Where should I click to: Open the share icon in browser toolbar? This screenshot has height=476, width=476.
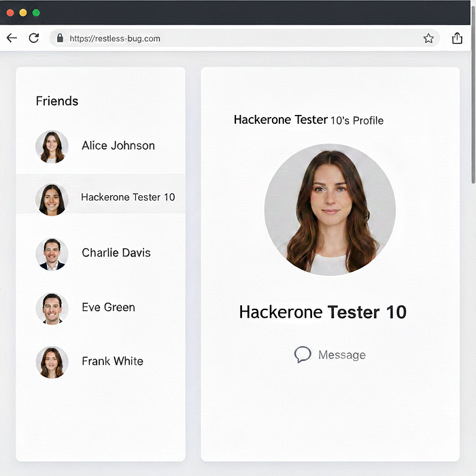457,38
